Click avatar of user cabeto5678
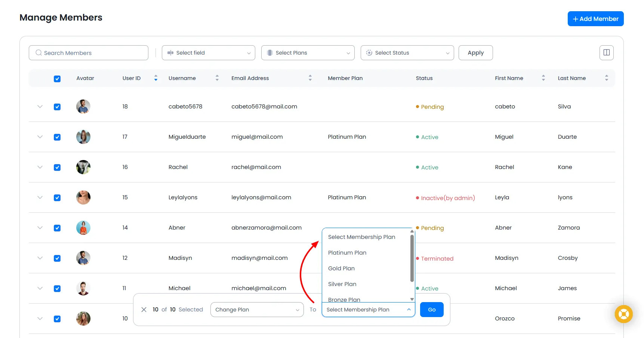The width and height of the screenshot is (644, 338). 83,107
